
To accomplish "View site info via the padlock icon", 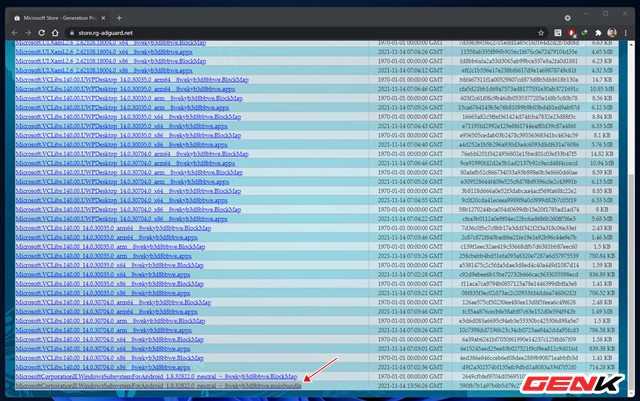I will click(72, 33).
